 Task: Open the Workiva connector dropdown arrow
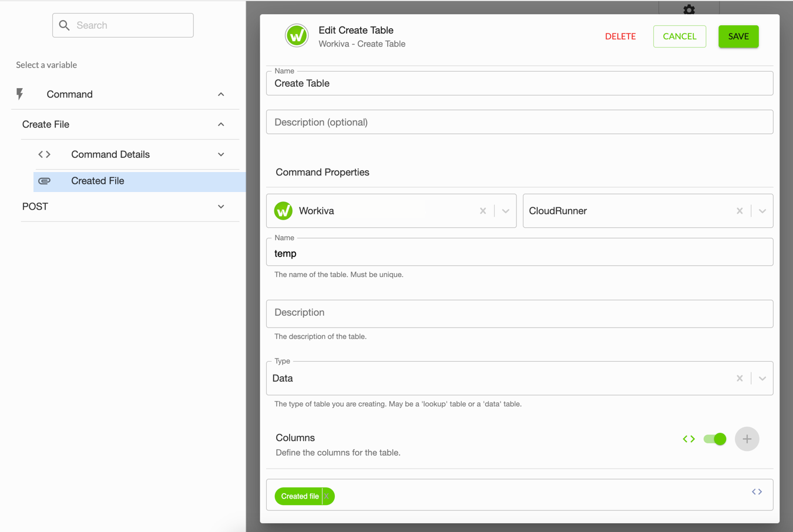pos(506,211)
